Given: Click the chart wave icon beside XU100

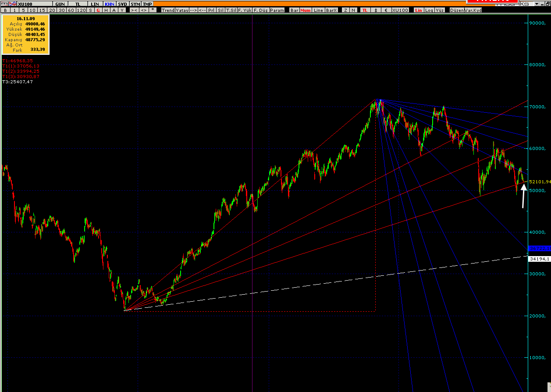Looking at the screenshot, I should tap(13, 4).
